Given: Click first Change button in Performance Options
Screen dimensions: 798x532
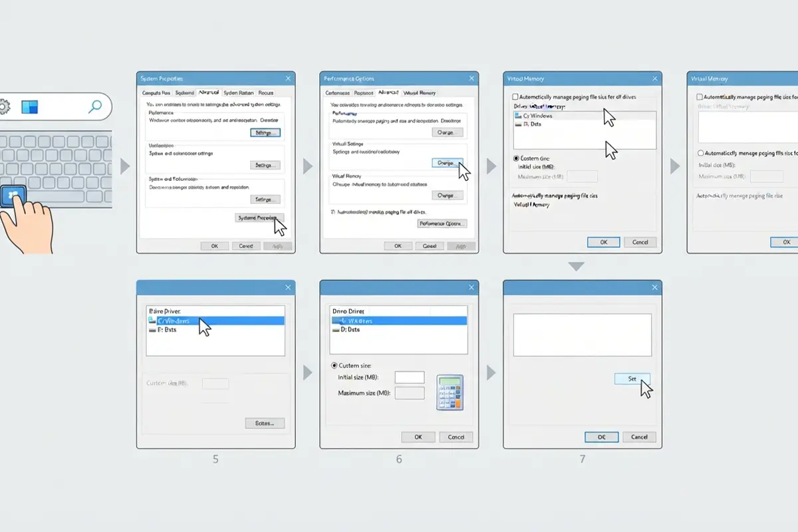Looking at the screenshot, I should [x=447, y=132].
